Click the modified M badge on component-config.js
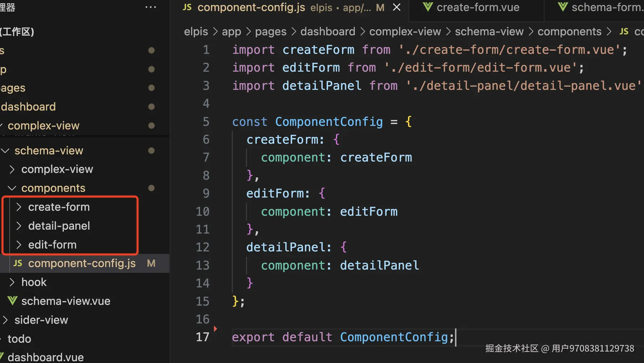Screen dimensions: 644x363 [x=151, y=264]
